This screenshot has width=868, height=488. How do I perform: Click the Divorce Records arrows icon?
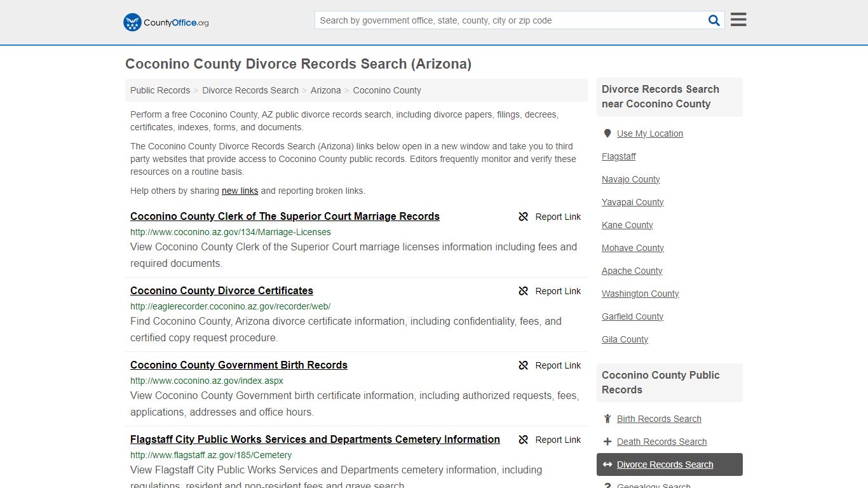(607, 464)
